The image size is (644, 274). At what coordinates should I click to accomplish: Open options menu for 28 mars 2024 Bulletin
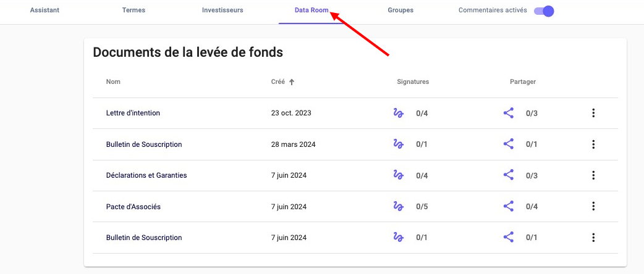593,144
